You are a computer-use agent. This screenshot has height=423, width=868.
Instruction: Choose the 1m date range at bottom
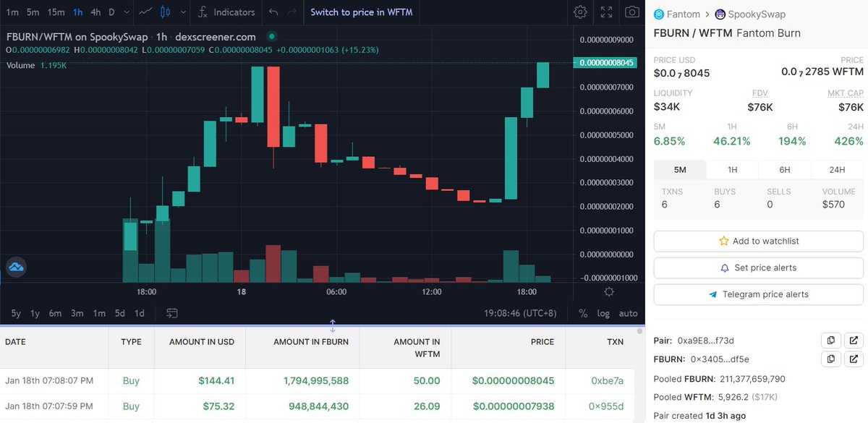(x=99, y=313)
